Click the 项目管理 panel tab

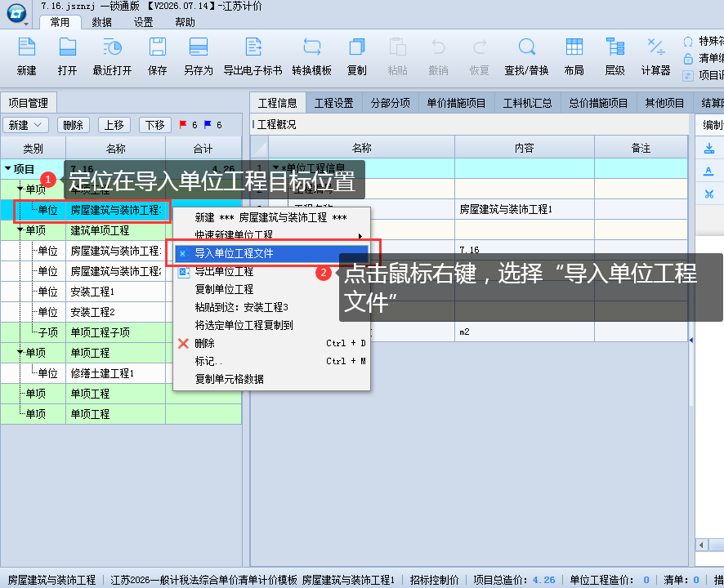point(28,103)
